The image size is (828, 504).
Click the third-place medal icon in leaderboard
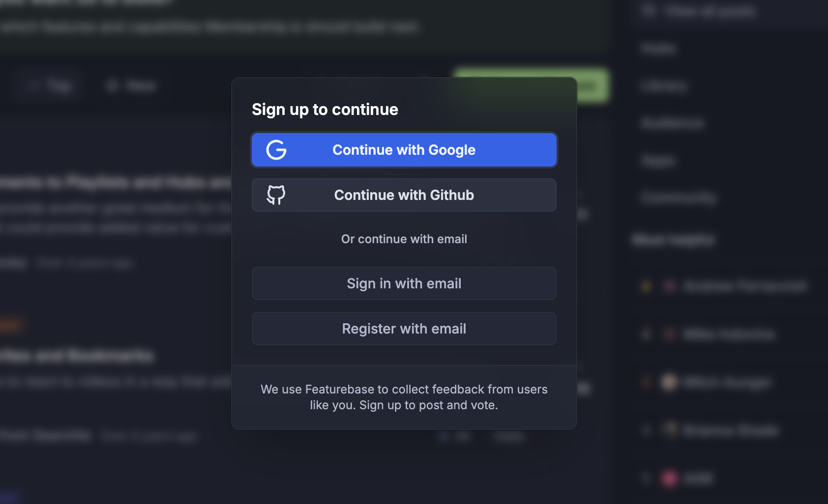coord(646,382)
